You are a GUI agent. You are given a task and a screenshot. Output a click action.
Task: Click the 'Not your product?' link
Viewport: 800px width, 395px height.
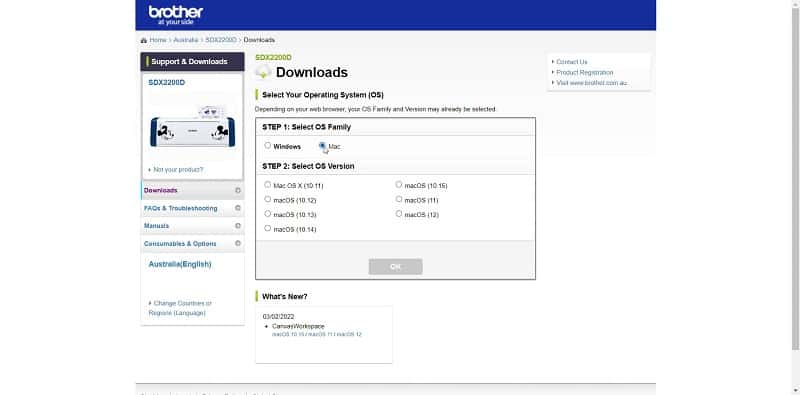178,169
